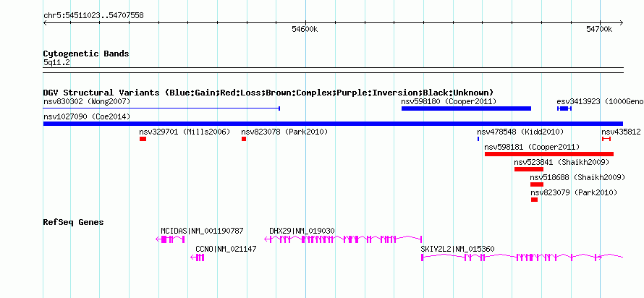Select red loss block under nsv329701
Screen dimensions: 644x298
143,139
